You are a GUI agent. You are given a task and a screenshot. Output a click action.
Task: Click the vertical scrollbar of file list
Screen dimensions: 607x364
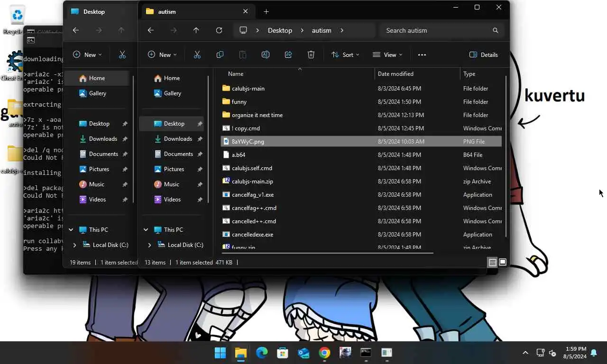[x=506, y=156]
